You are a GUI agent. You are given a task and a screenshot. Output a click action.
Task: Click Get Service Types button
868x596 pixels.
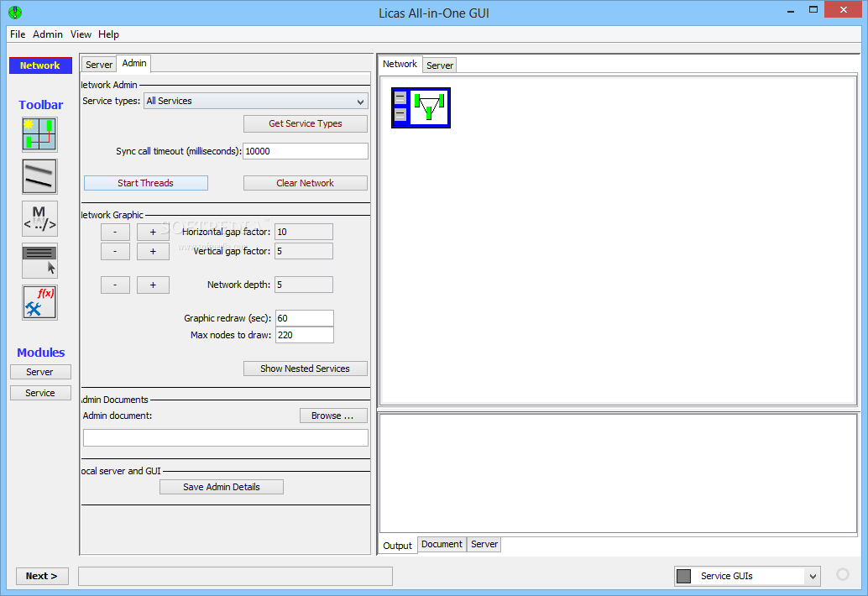[x=306, y=124]
